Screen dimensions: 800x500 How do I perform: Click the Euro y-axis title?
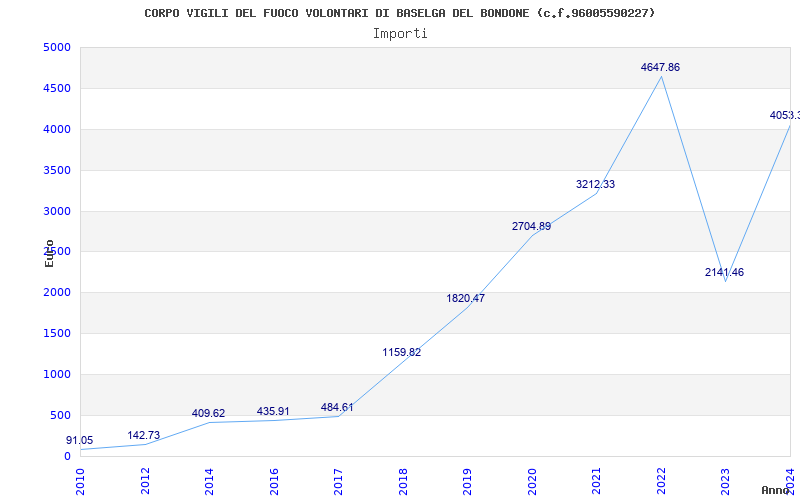(49, 254)
